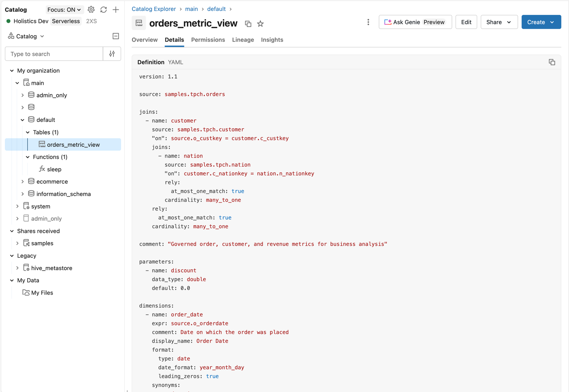
Task: Click Ask Genie Preview button
Action: pyautogui.click(x=415, y=22)
